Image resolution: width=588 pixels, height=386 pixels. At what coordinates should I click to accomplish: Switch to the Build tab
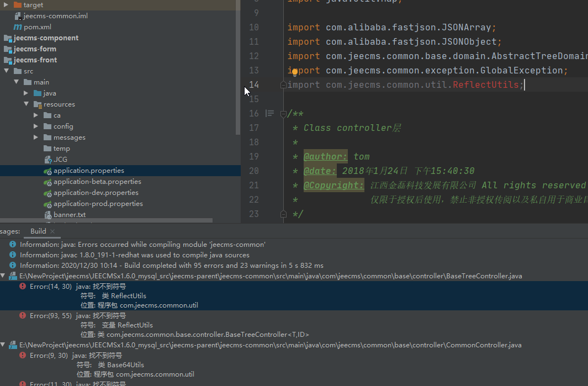(38, 231)
